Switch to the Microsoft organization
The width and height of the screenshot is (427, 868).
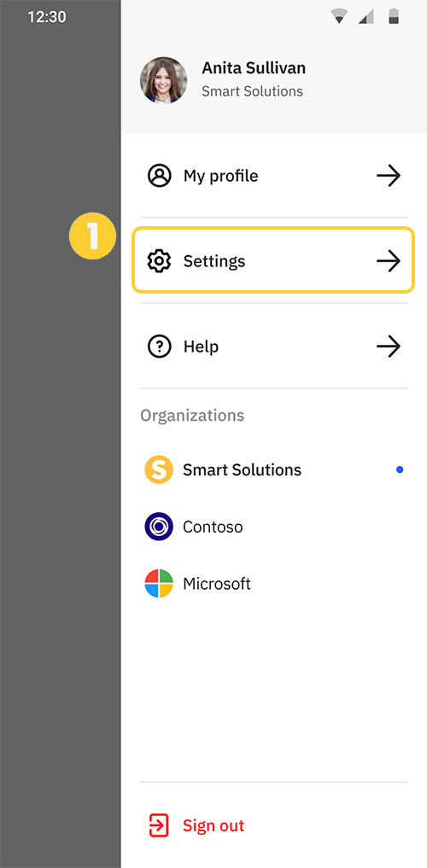click(273, 584)
